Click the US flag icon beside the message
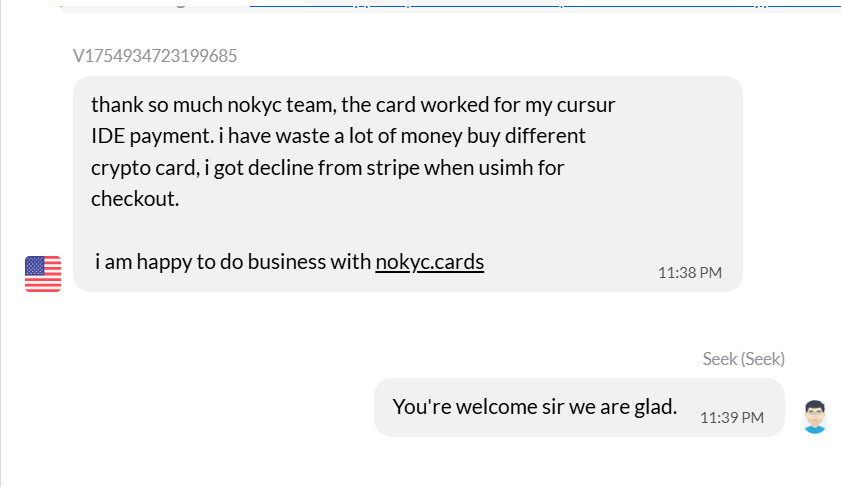Viewport: 841px width, 487px height. tap(43, 273)
